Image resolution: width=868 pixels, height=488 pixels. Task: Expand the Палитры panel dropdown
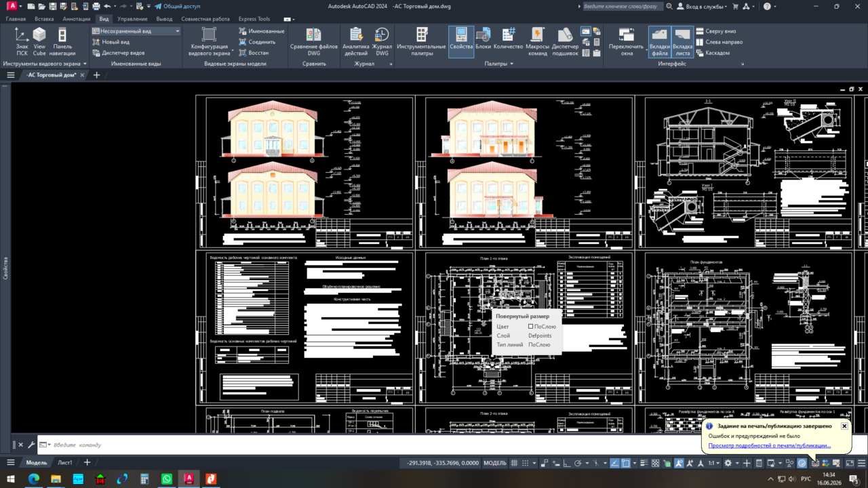[498, 64]
